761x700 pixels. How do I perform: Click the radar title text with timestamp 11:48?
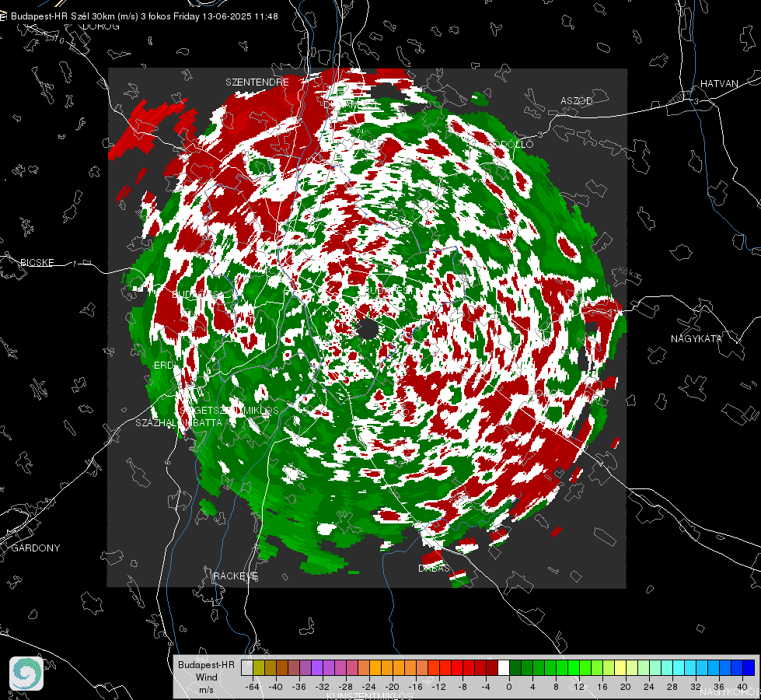click(x=144, y=16)
